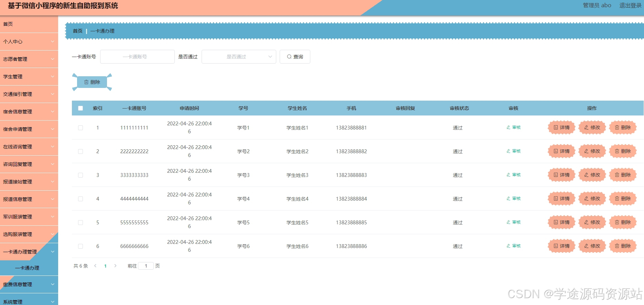Screen dimensions: 644x305
Task: Expand 学生管理 sidebar menu
Action: pyautogui.click(x=29, y=77)
